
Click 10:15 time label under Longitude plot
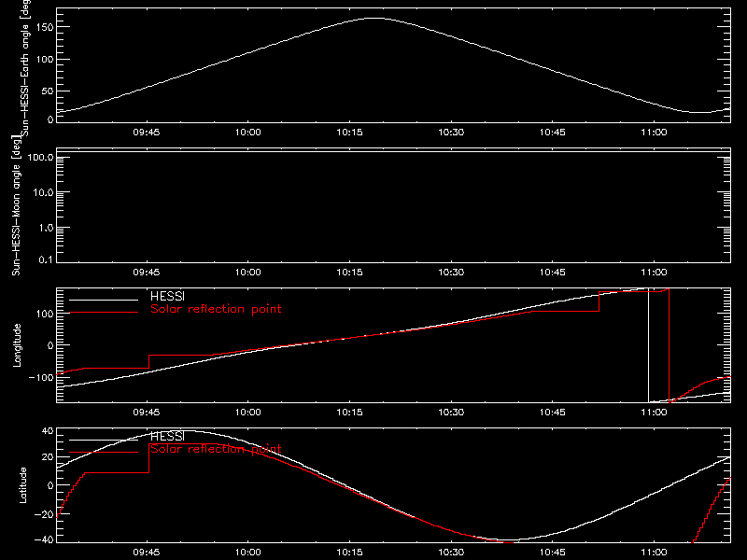[x=349, y=412]
